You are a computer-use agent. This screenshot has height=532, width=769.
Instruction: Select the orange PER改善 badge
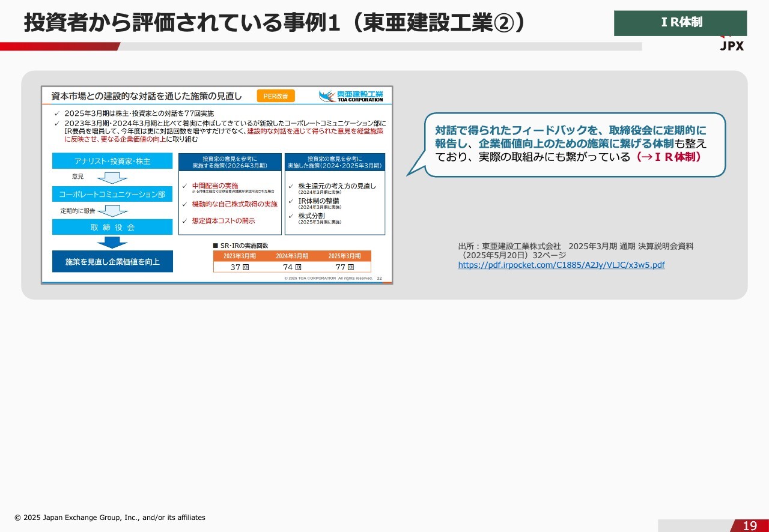coord(275,96)
